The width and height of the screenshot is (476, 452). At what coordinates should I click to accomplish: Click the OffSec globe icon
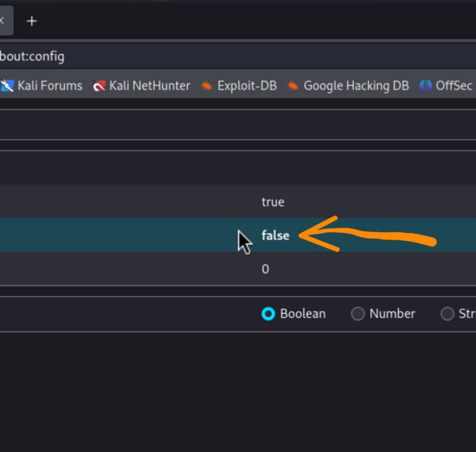coord(425,86)
